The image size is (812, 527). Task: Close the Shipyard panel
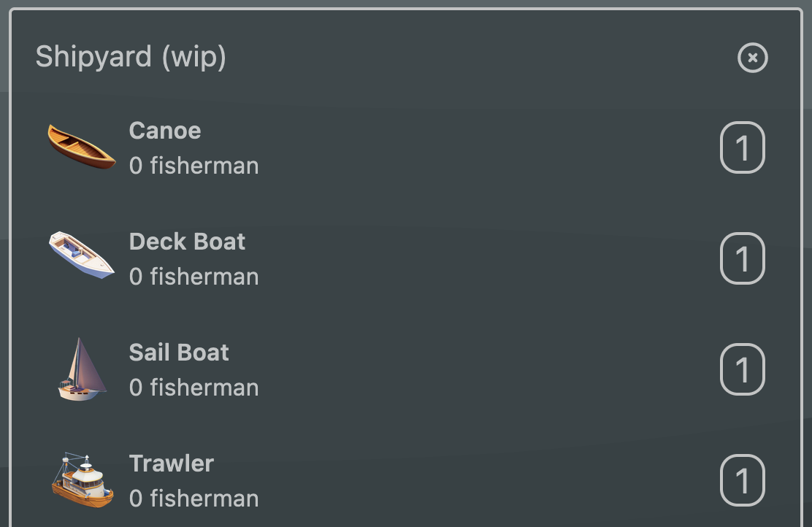pos(753,58)
